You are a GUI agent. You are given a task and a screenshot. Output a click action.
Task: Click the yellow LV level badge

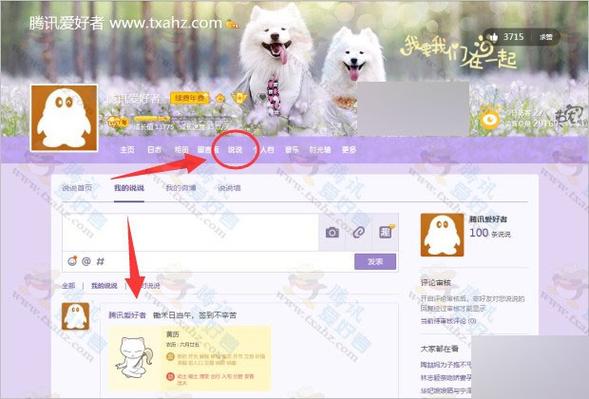click(x=118, y=122)
